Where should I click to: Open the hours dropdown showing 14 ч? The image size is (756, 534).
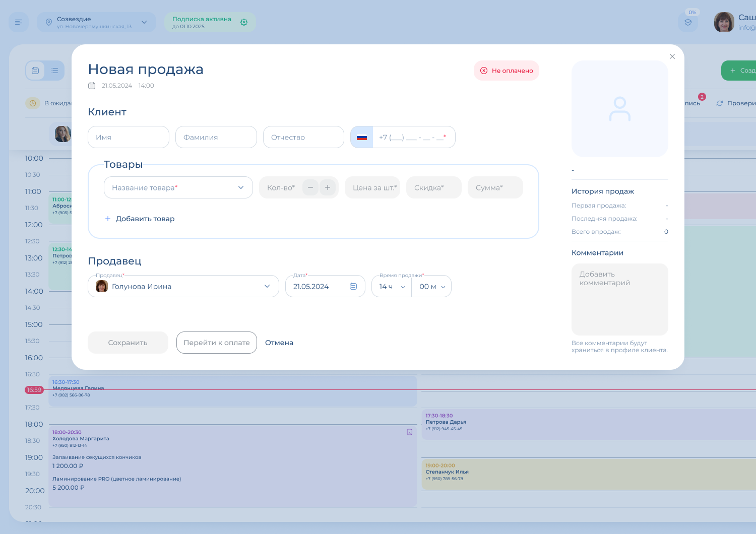pos(392,286)
